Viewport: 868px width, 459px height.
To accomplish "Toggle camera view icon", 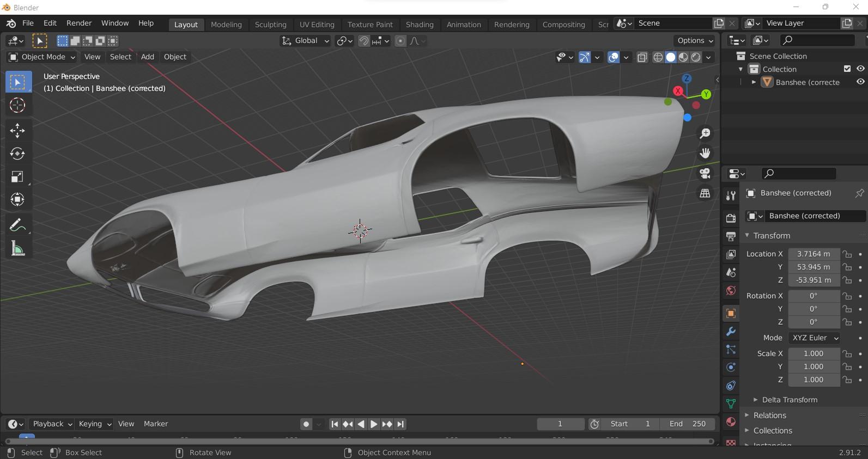I will pyautogui.click(x=705, y=173).
